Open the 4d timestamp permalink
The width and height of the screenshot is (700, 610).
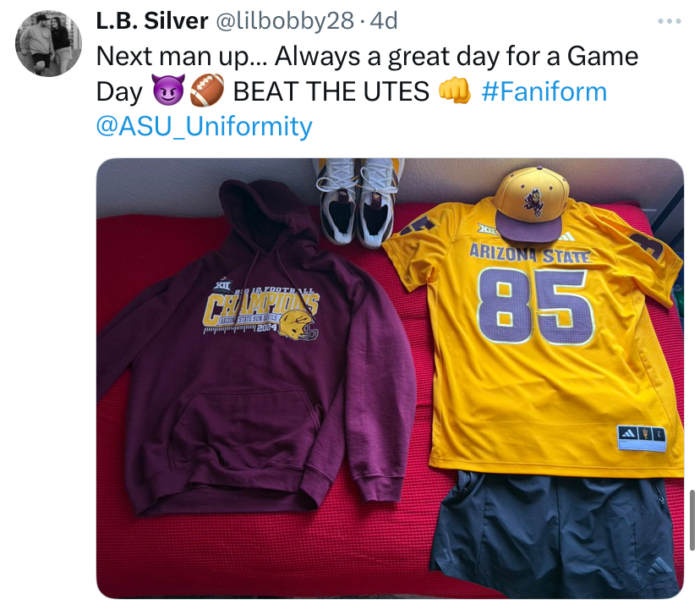(384, 20)
